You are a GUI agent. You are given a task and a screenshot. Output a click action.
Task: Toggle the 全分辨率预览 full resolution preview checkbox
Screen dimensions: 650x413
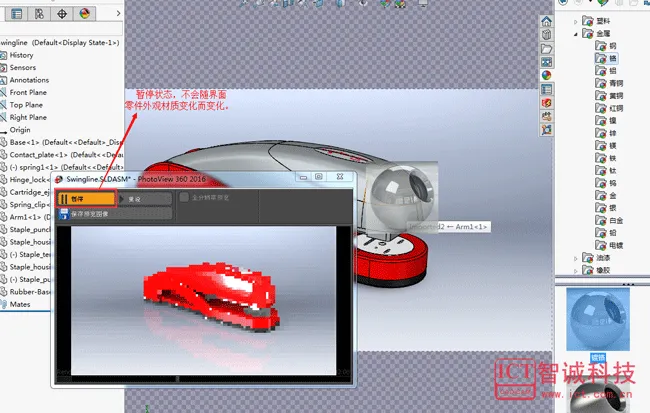[184, 197]
